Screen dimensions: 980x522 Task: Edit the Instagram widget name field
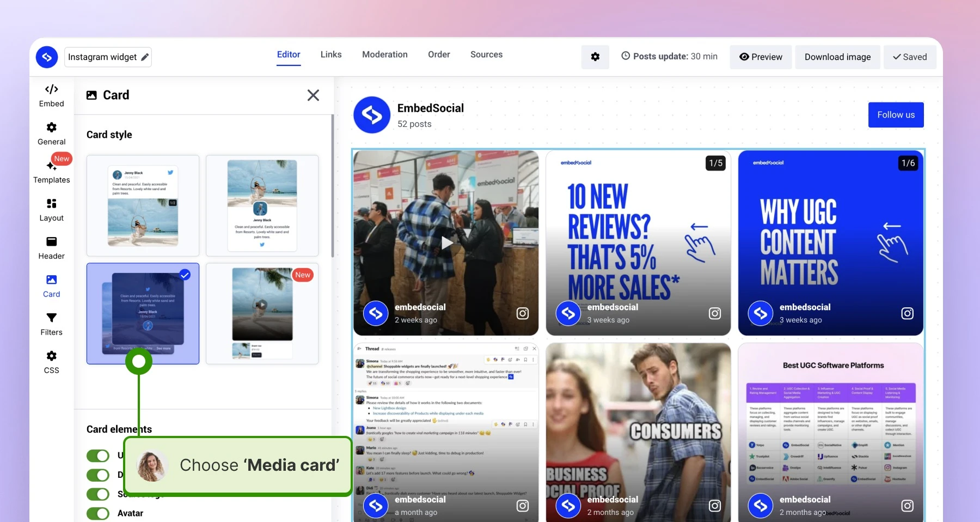108,57
